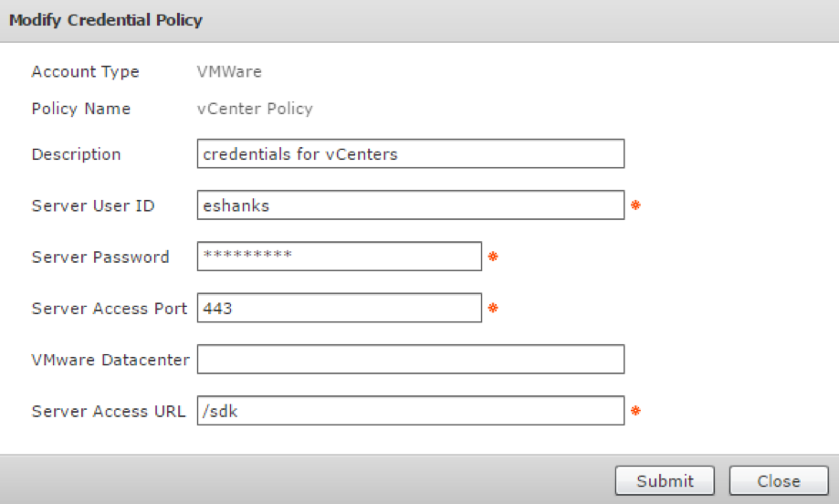Viewport: 839px width, 504px height.
Task: Close the Modify Credential Policy dialog
Action: click(778, 481)
